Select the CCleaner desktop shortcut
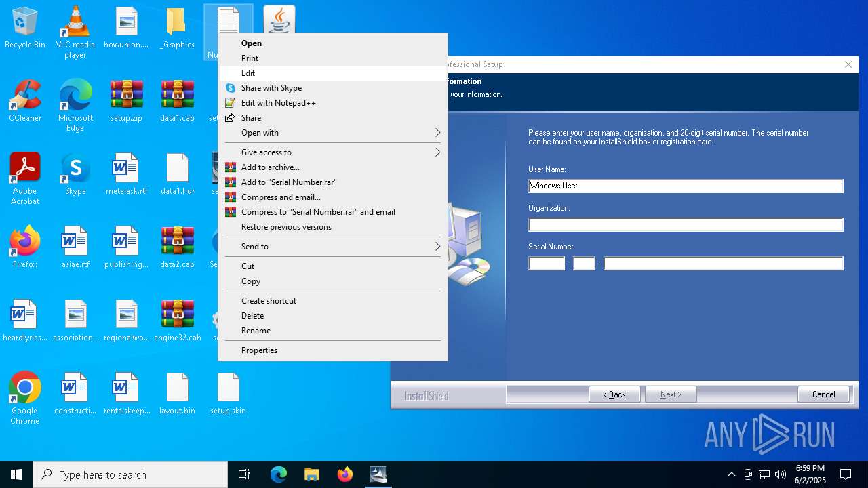Image resolution: width=868 pixels, height=488 pixels. [25, 101]
